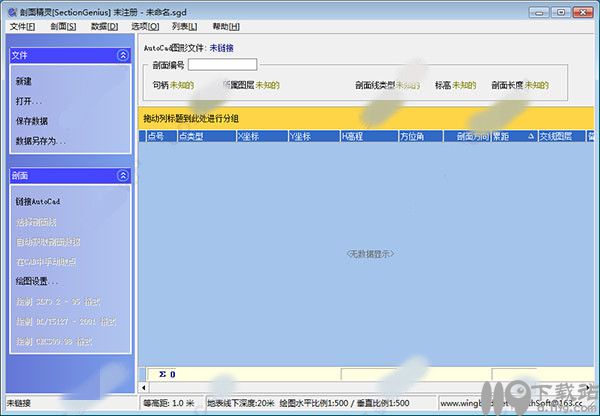Open 绘图设置... in the section panel

coord(37,281)
